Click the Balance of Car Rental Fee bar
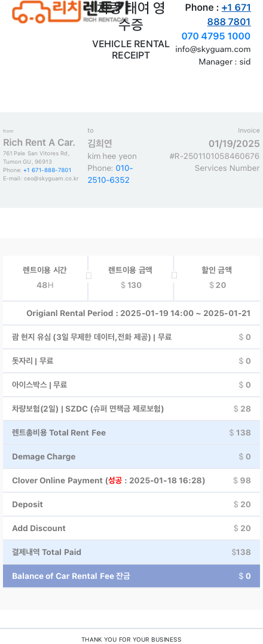The height and width of the screenshot is (644, 263). click(131, 576)
